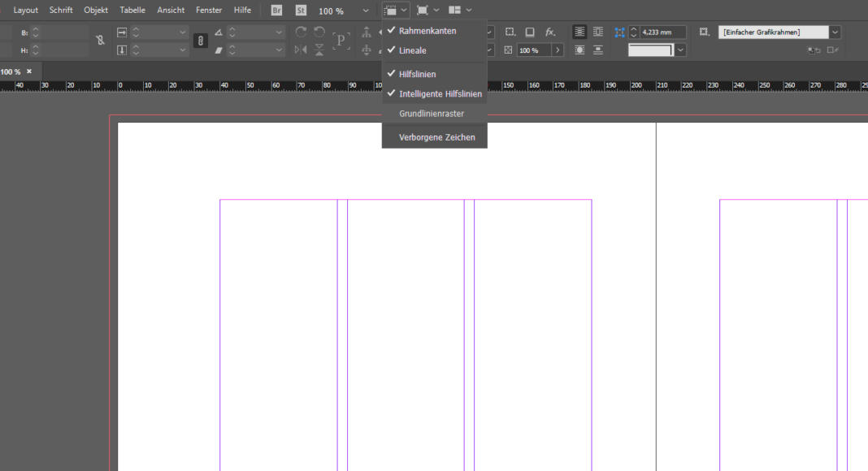
Task: Open the stroke color swatch dropdown
Action: 679,50
